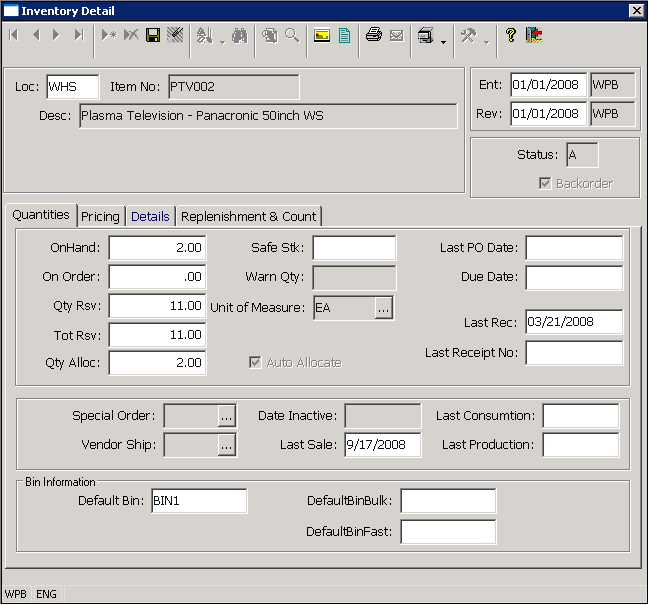
Task: Delete the current record
Action: (131, 35)
